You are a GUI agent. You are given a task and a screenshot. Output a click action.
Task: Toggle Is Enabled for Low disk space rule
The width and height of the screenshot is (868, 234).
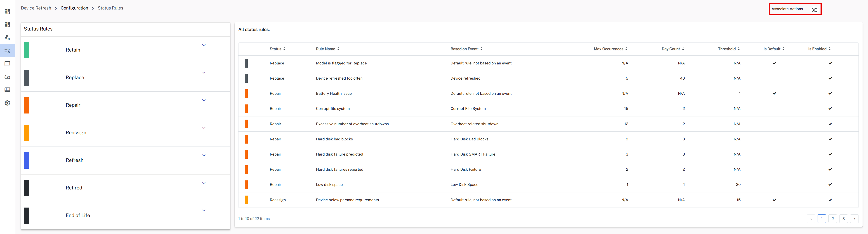830,185
